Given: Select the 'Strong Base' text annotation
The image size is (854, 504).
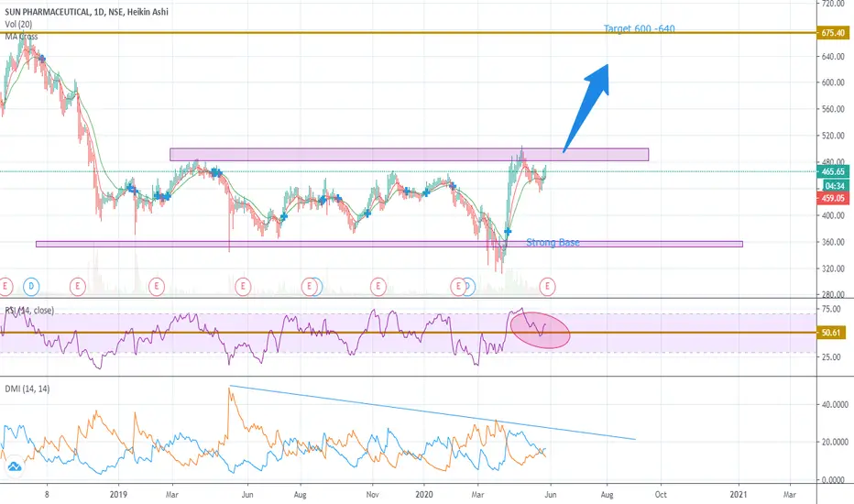Looking at the screenshot, I should tap(553, 243).
